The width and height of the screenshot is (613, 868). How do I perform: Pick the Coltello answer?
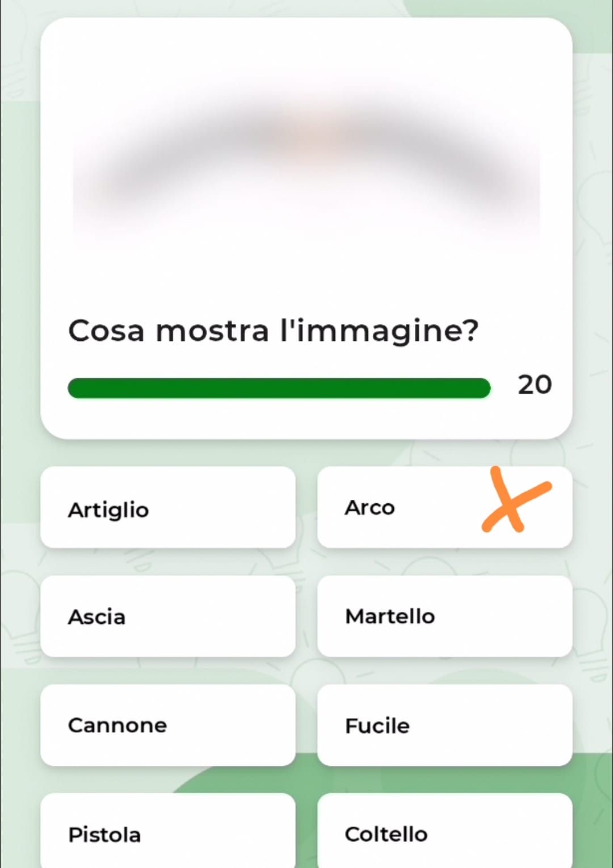pos(444,831)
